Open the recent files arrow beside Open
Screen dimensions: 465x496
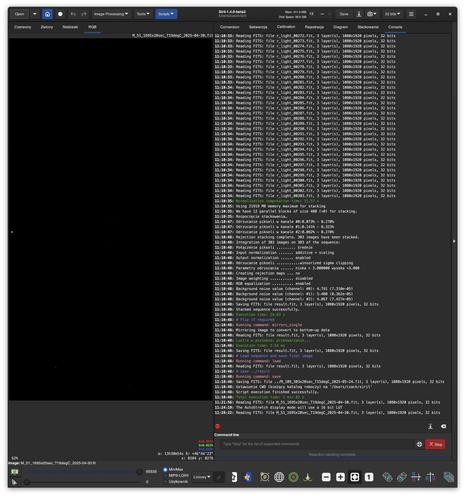(x=34, y=14)
